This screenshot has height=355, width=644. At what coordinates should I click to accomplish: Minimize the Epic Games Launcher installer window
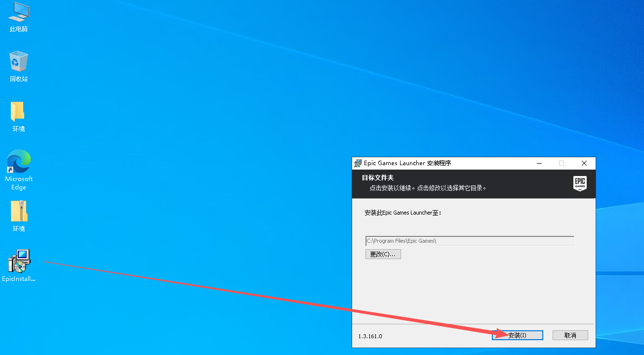[x=539, y=163]
